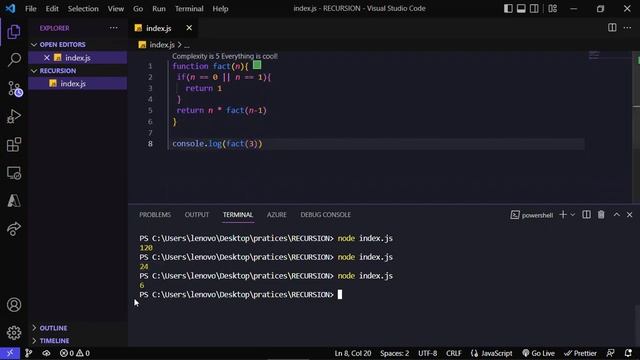Switch to the Problems tab
The image size is (640, 360).
[155, 215]
